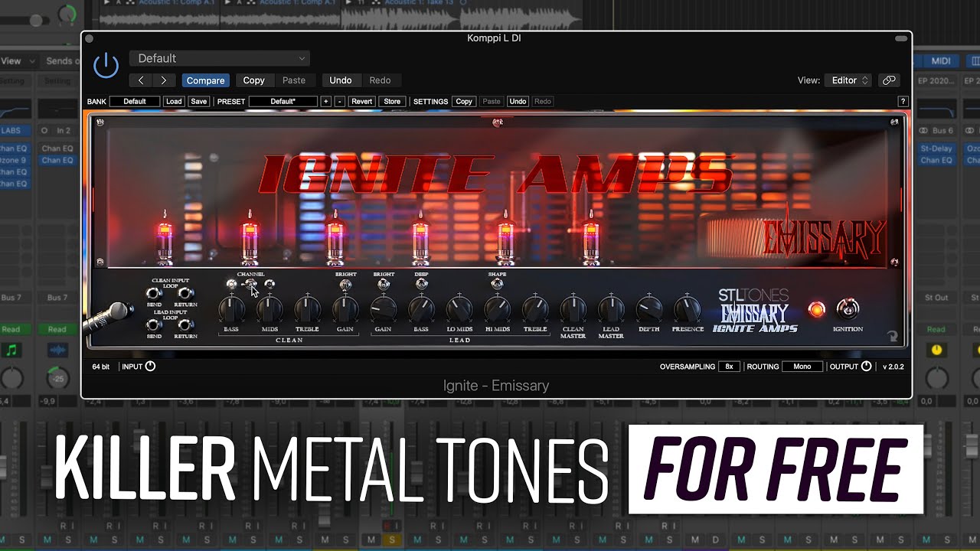Toggle the DEEP switch
Screen dimensions: 980x551
click(x=421, y=284)
